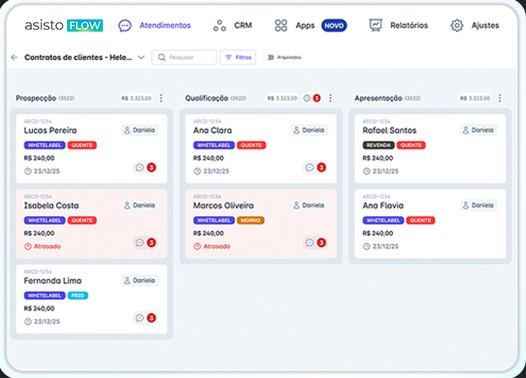The height and width of the screenshot is (378, 526).
Task: Open the Ana Flavia card
Action: tap(430, 224)
